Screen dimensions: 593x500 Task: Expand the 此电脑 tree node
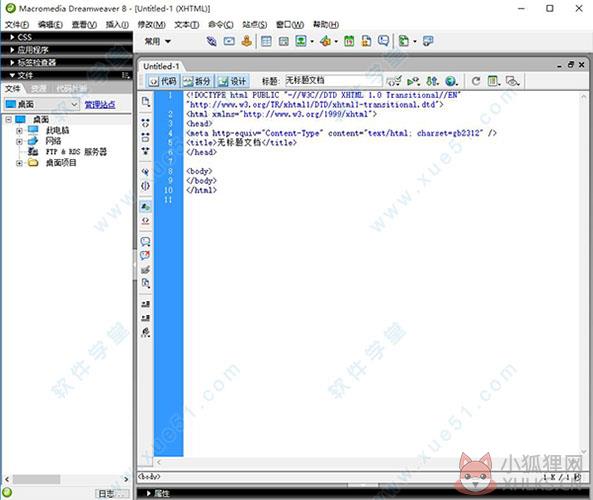click(x=19, y=130)
